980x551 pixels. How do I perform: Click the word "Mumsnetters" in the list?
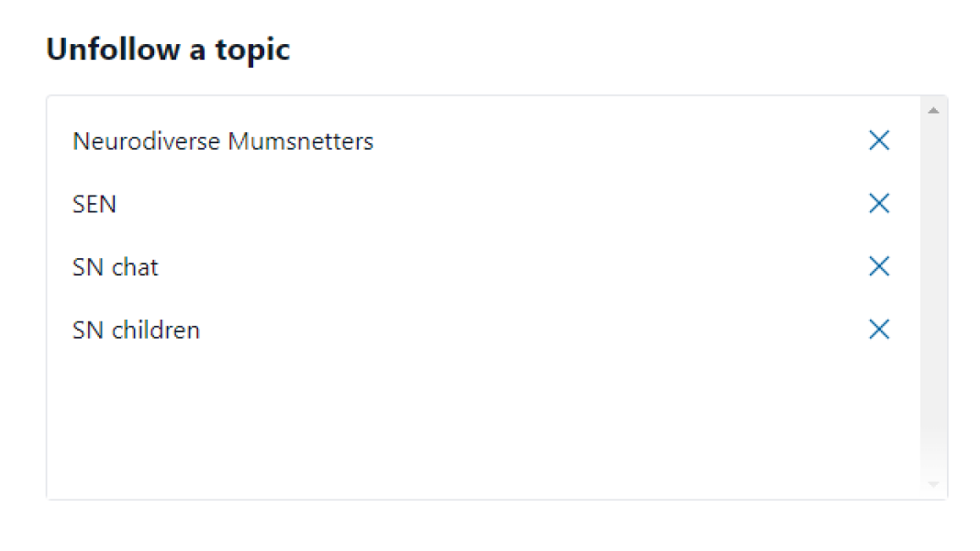coord(301,141)
